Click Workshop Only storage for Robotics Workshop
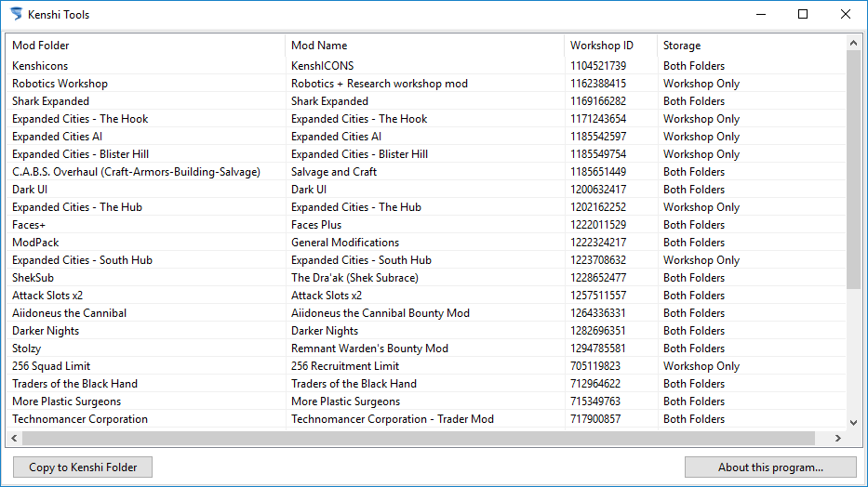This screenshot has height=487, width=868. coord(701,84)
